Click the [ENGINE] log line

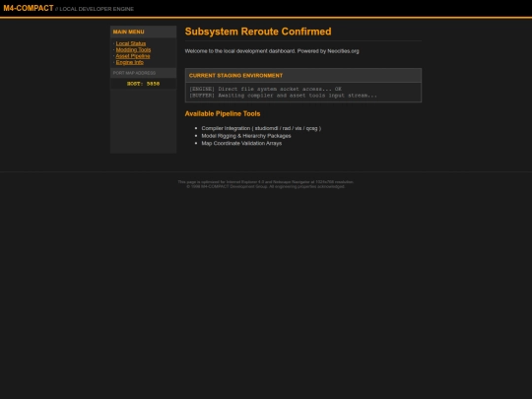[x=265, y=89]
